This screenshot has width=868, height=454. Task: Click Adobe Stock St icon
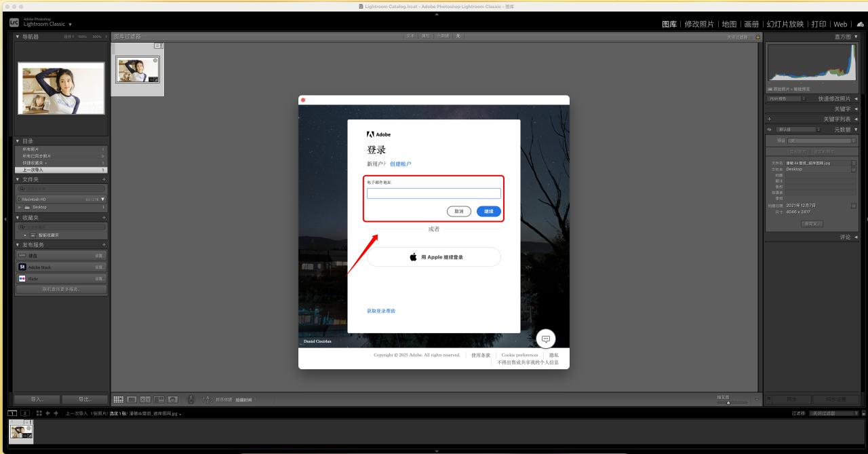point(22,267)
